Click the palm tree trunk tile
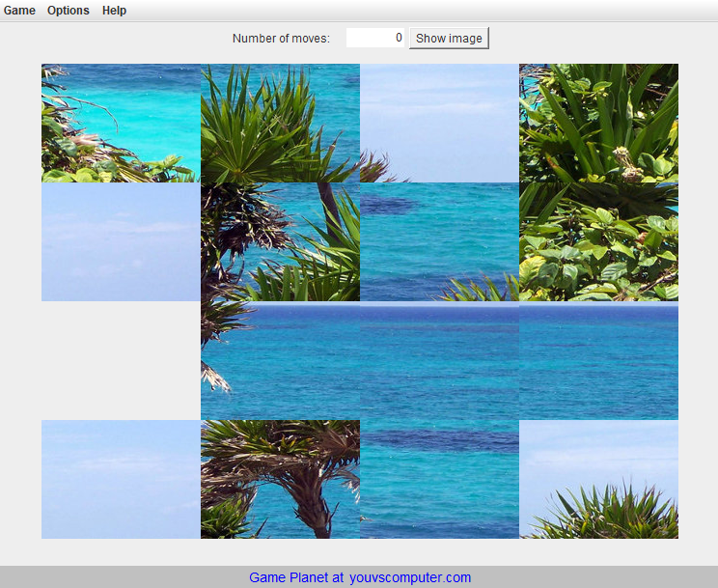 (x=280, y=479)
